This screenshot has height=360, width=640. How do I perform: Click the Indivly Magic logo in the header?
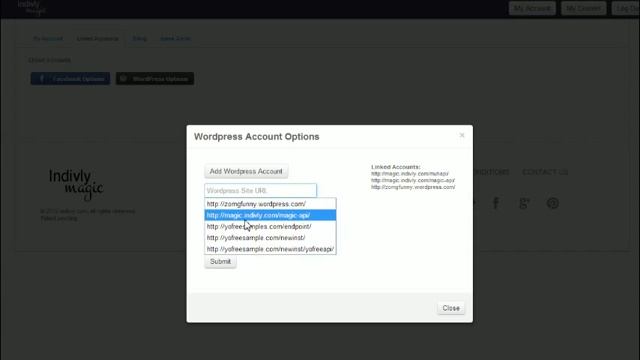[31, 8]
